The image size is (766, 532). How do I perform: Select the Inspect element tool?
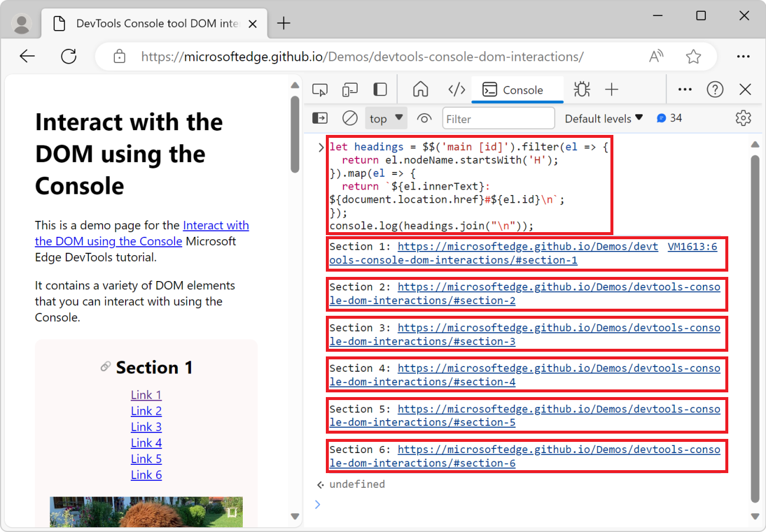pyautogui.click(x=320, y=89)
